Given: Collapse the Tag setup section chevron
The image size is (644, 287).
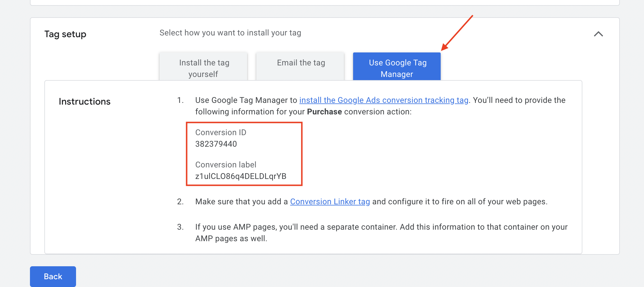Looking at the screenshot, I should click(598, 34).
